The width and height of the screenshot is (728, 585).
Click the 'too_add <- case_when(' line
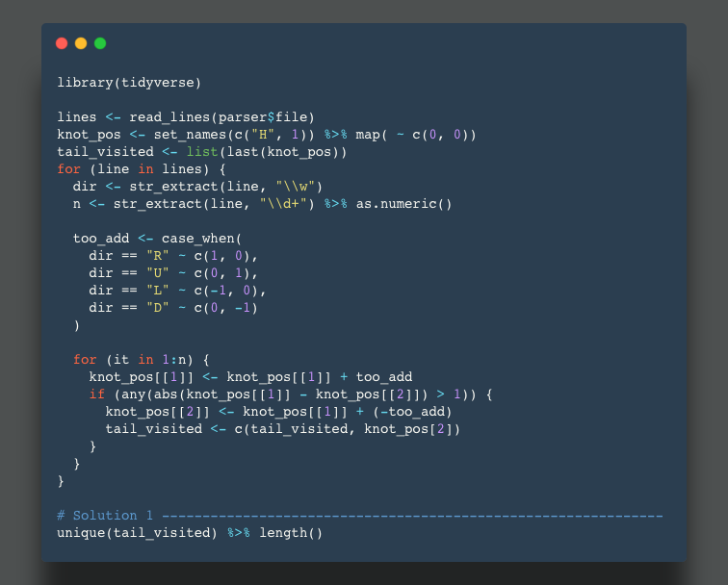(x=157, y=239)
